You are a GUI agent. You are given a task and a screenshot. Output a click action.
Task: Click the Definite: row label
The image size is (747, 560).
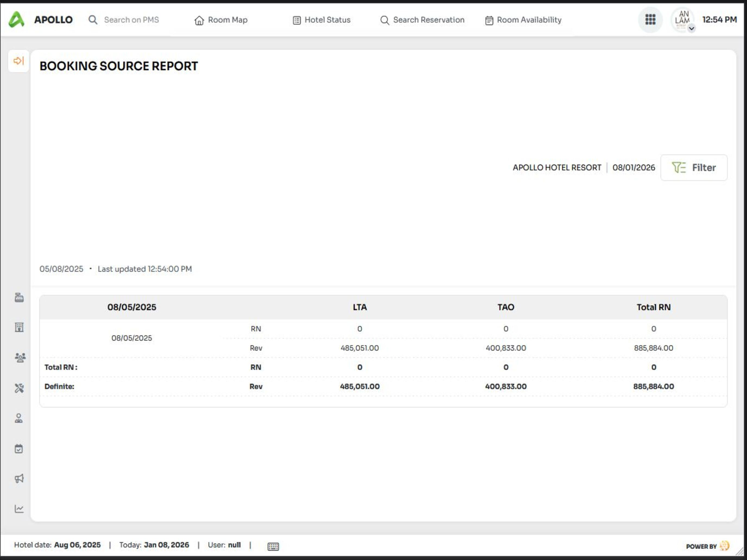59,387
